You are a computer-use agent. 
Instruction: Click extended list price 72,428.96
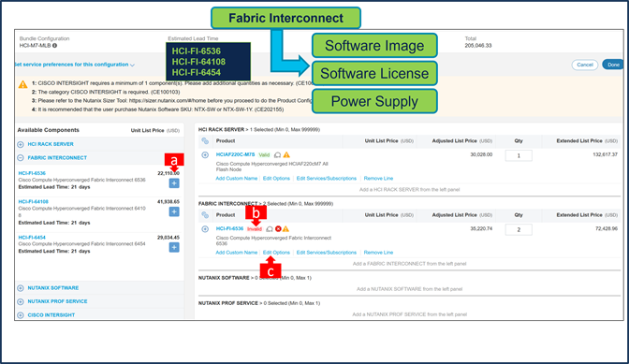(x=607, y=228)
